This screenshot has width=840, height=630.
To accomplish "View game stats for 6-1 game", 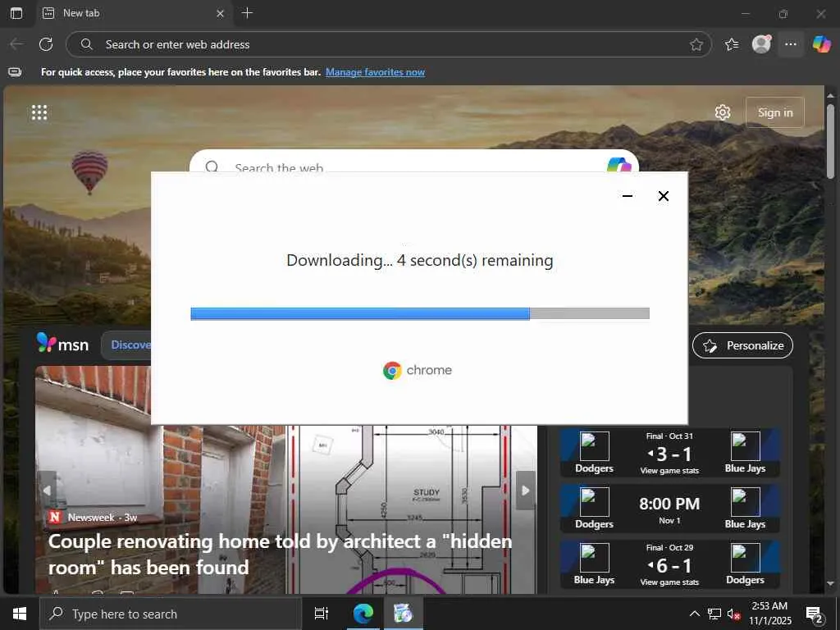I will [669, 582].
